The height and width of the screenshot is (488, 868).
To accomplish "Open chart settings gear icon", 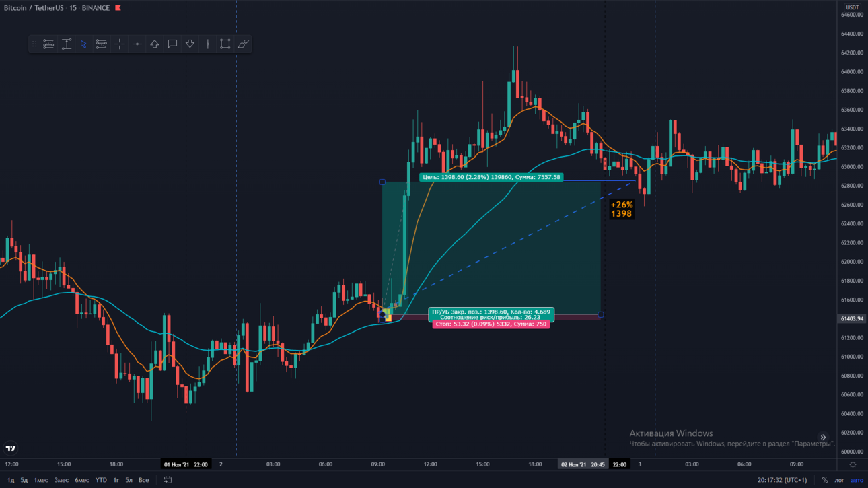I will click(853, 464).
